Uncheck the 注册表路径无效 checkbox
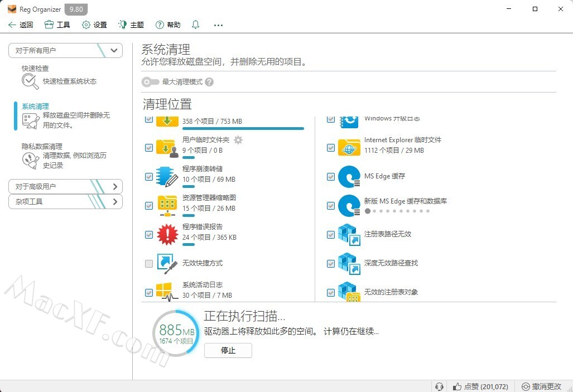 331,235
